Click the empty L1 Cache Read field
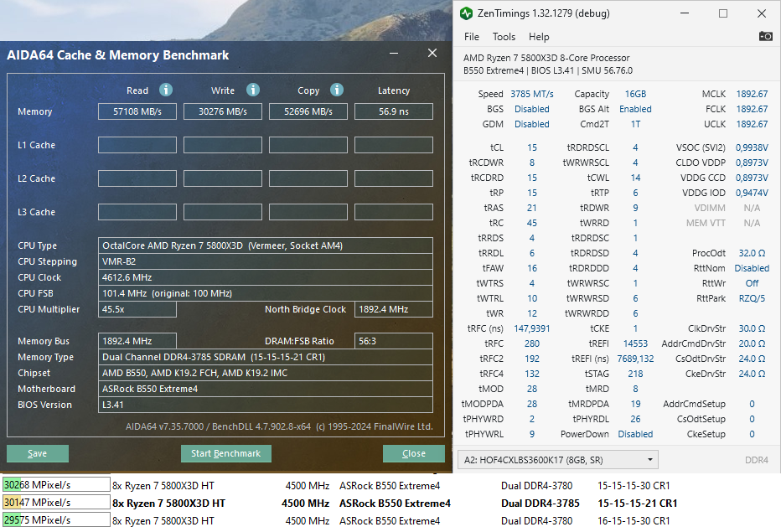This screenshot has height=532, width=781. 137,145
